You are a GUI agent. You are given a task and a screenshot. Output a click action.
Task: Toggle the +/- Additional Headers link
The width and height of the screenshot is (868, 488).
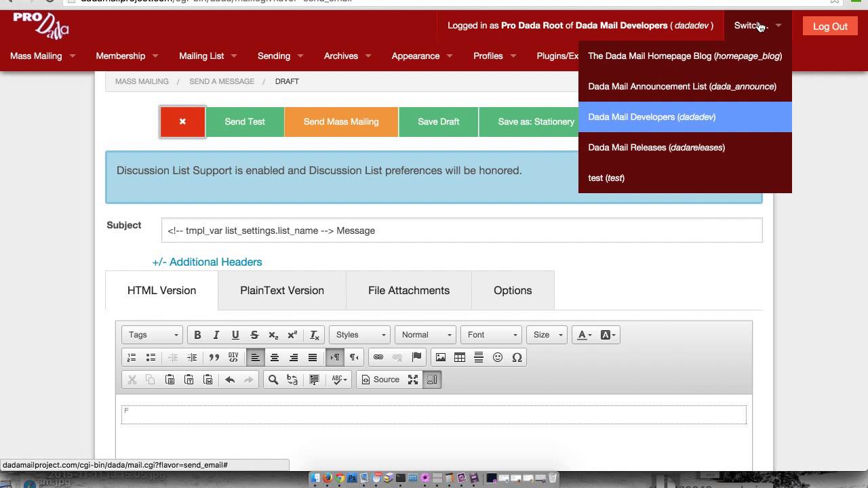(x=207, y=262)
